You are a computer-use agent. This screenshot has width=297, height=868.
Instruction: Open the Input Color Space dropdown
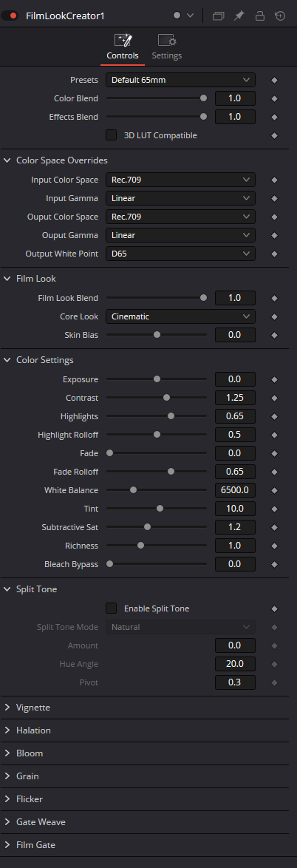[180, 180]
